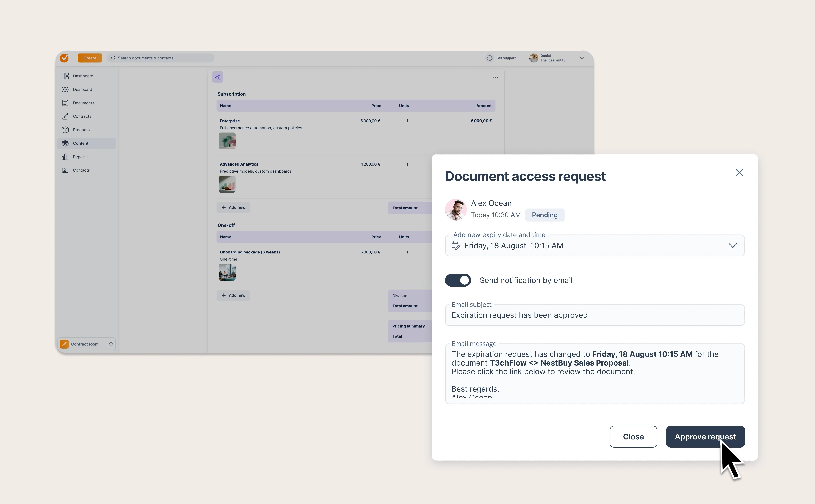Viewport: 815px width, 504px height.
Task: Click the Discount label
Action: pos(400,296)
